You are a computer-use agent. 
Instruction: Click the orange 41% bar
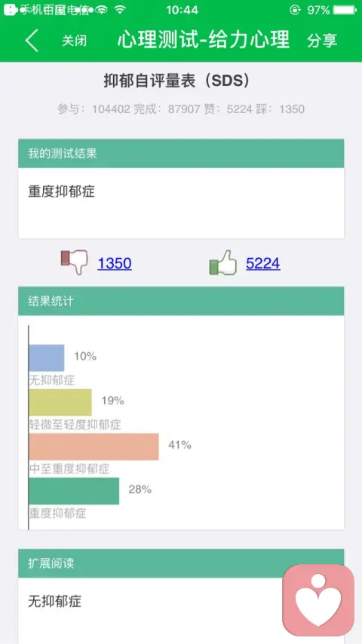click(94, 446)
